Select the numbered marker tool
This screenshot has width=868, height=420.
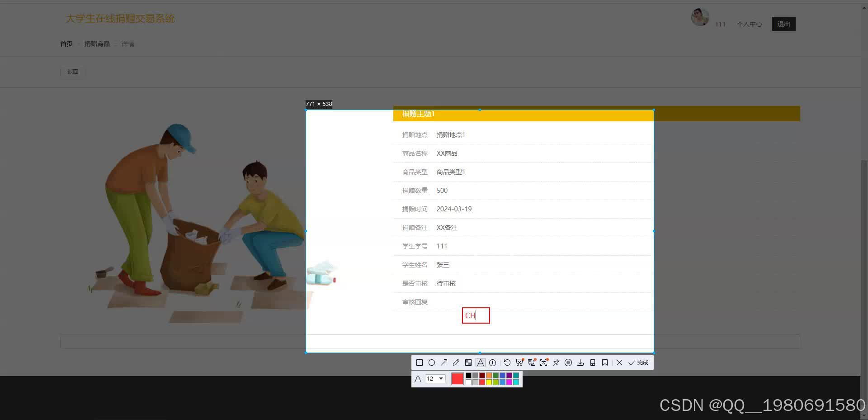[x=493, y=363]
